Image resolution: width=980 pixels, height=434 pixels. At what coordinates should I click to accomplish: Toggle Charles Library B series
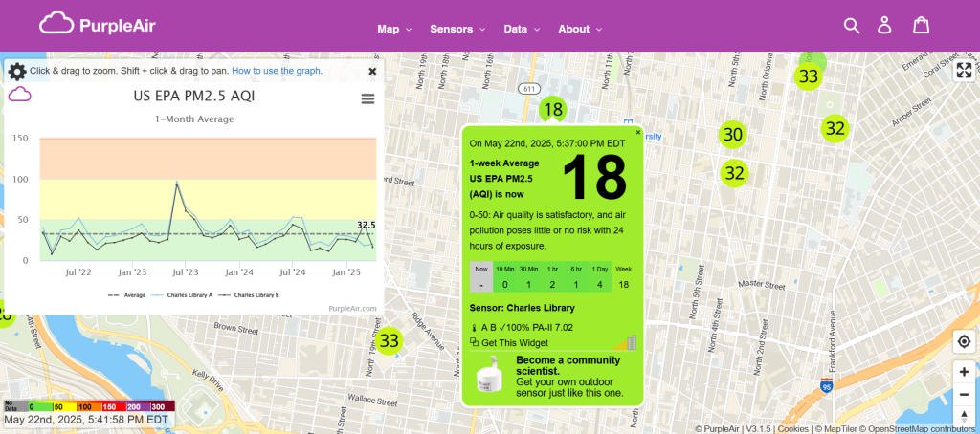[248, 295]
